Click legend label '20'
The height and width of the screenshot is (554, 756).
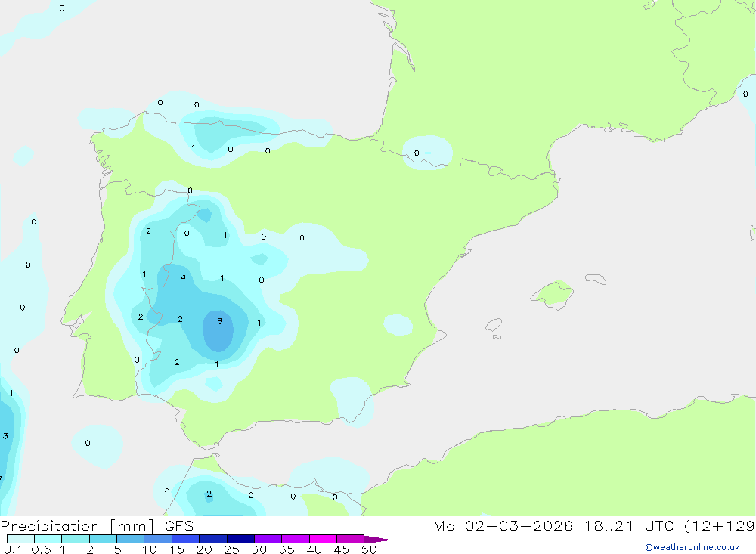pyautogui.click(x=204, y=549)
